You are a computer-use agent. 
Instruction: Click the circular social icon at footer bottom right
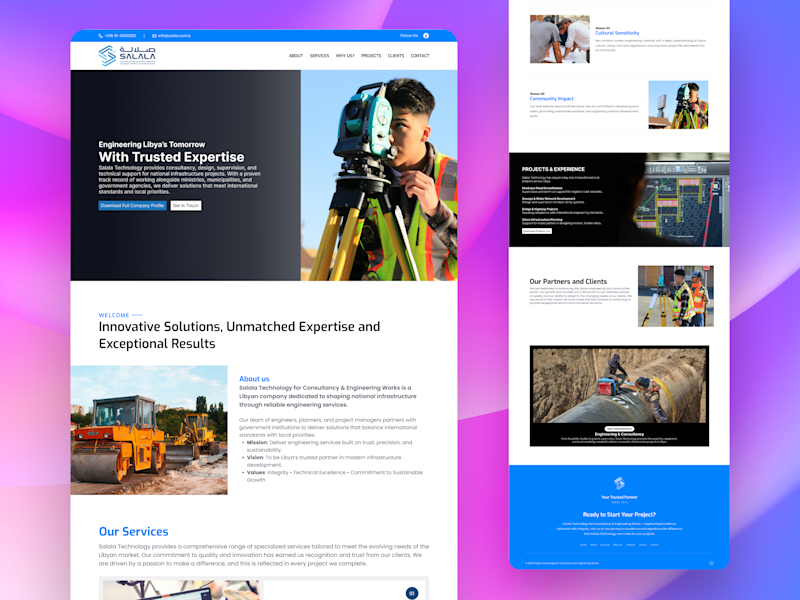[x=711, y=563]
